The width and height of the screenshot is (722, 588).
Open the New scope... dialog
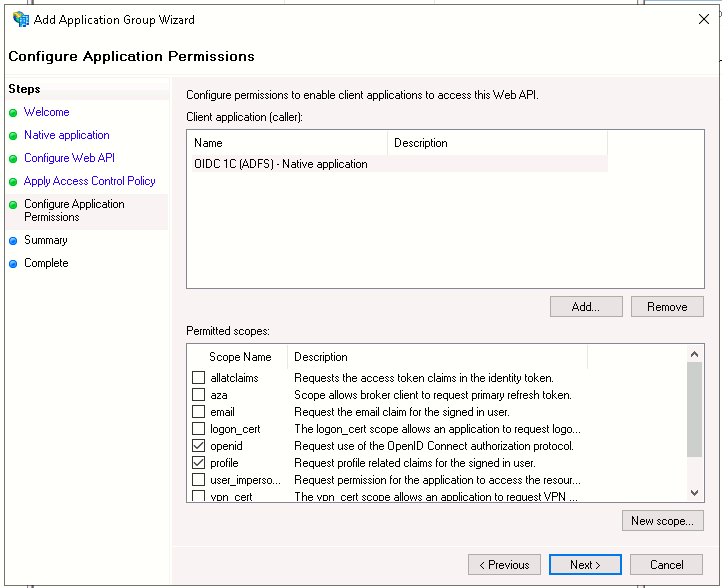point(661,521)
